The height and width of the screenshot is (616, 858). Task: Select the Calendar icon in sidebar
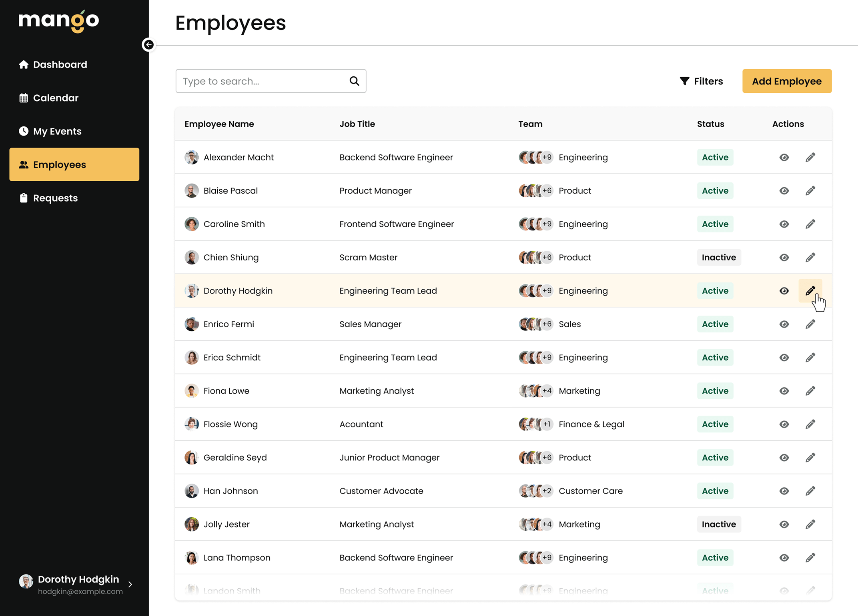(x=24, y=98)
